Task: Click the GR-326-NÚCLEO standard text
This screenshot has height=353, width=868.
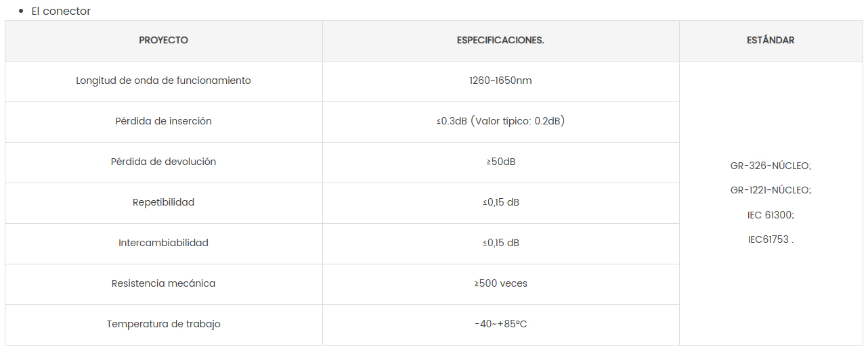Action: [x=771, y=166]
